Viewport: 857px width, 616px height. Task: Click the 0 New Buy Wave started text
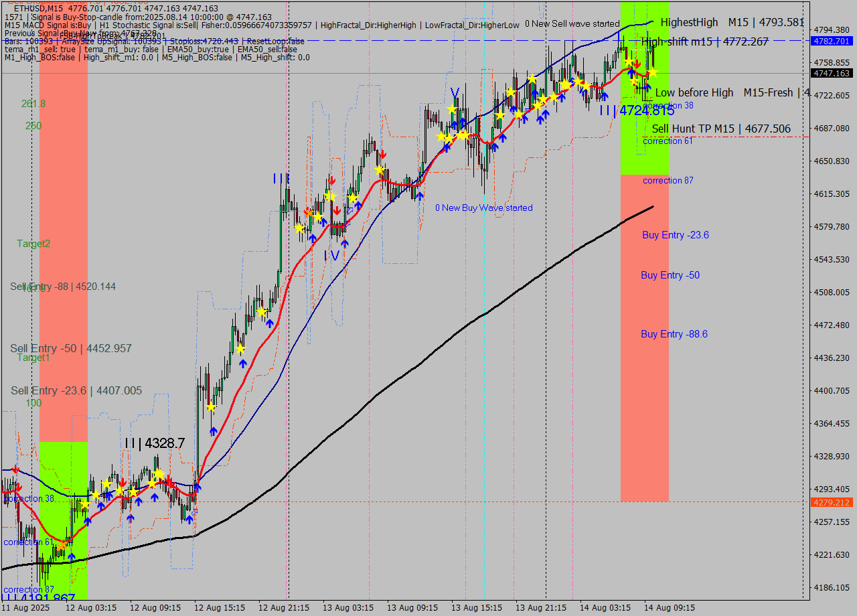484,208
